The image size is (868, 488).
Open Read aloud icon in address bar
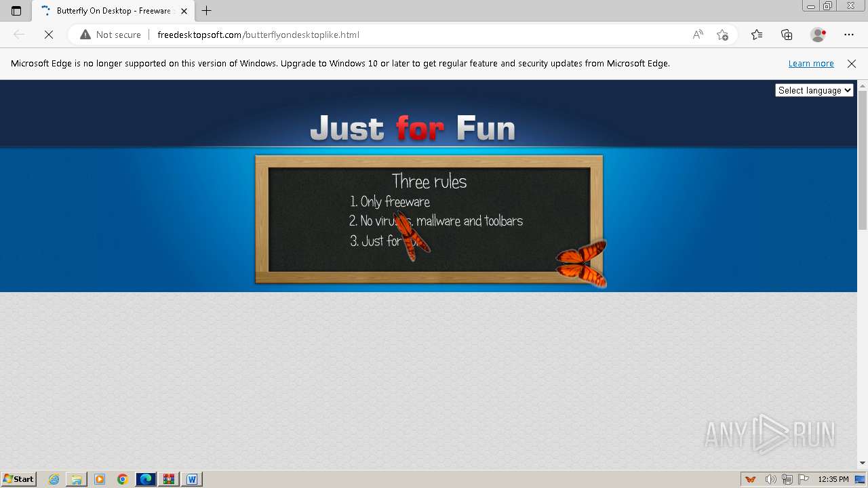point(698,35)
